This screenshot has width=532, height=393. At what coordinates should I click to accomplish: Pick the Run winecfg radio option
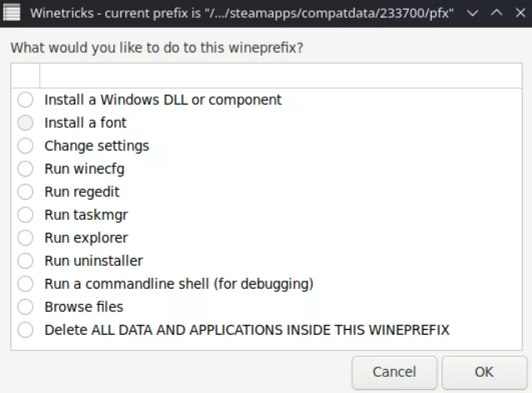tap(26, 169)
